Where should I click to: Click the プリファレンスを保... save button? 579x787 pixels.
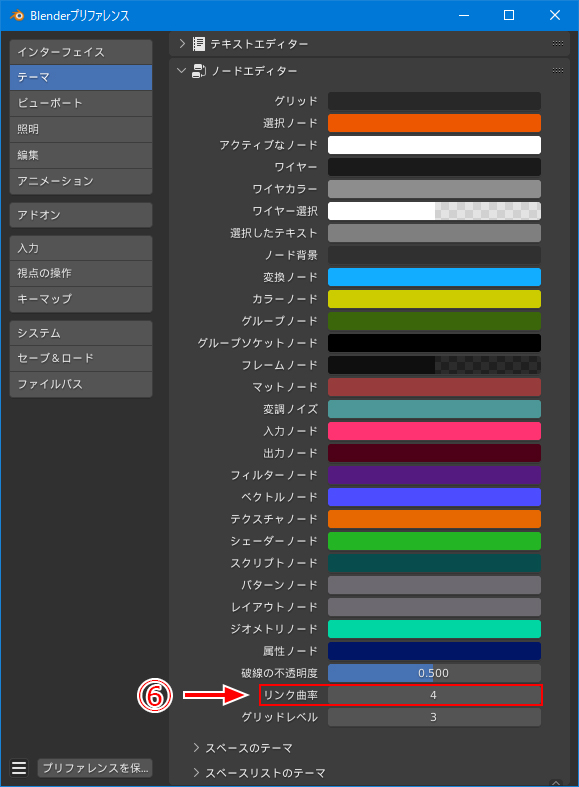point(95,768)
